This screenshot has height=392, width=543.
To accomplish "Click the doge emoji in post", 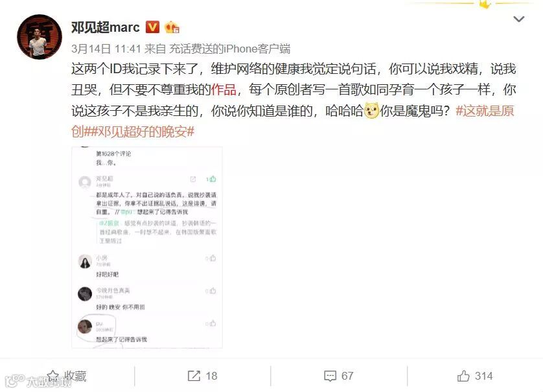I will pos(371,111).
